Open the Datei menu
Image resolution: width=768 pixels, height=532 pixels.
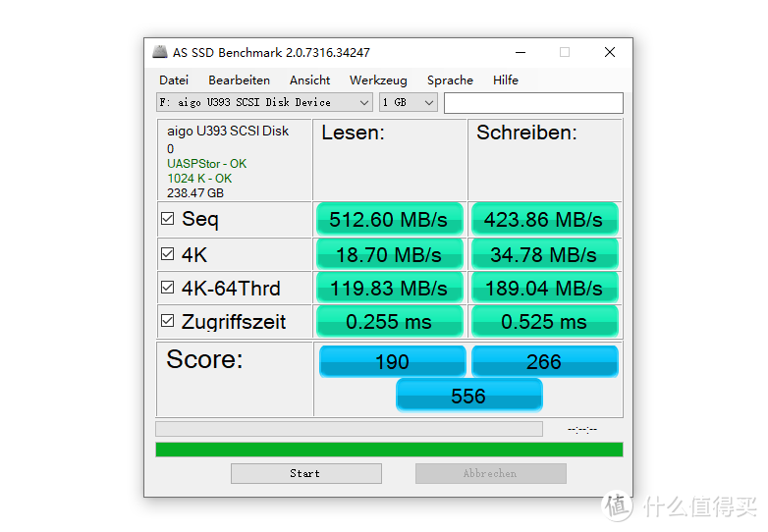click(x=174, y=80)
